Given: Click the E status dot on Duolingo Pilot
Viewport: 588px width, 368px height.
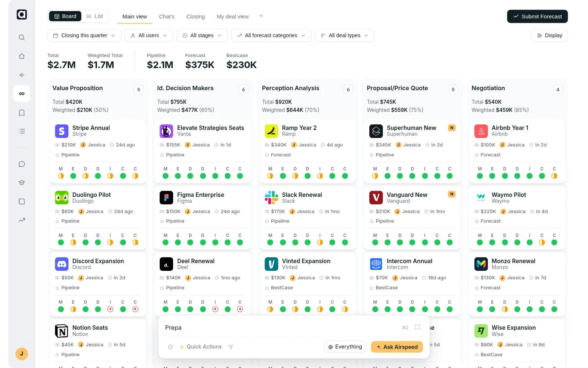Looking at the screenshot, I should 73,242.
